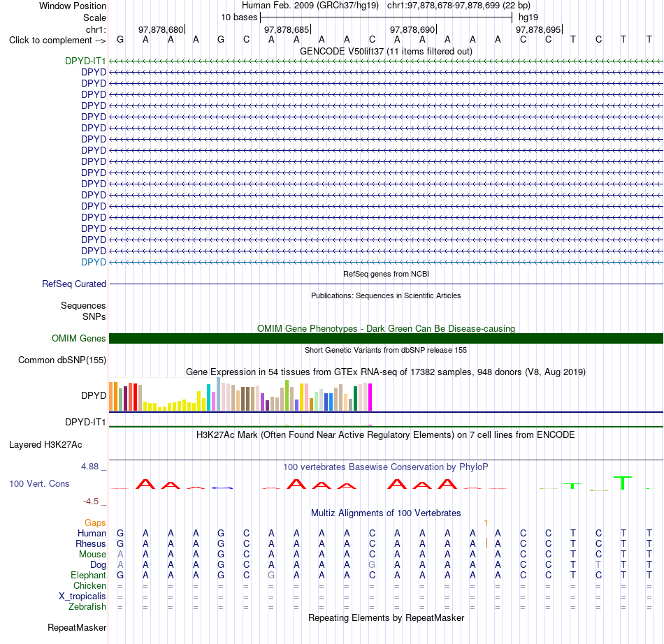The height and width of the screenshot is (644, 664).
Task: Click the '10 bases' scale bar text
Action: [x=239, y=17]
